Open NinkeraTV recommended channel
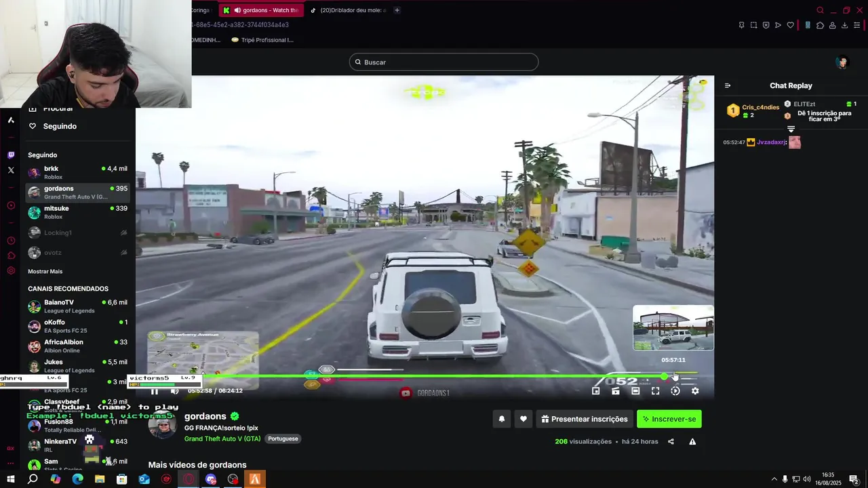868x488 pixels. [x=77, y=445]
